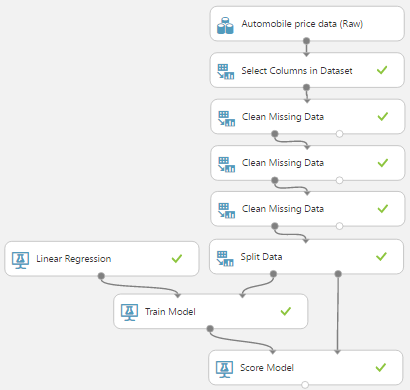Click the green checkmark on Split Data
The height and width of the screenshot is (390, 410).
coord(381,256)
